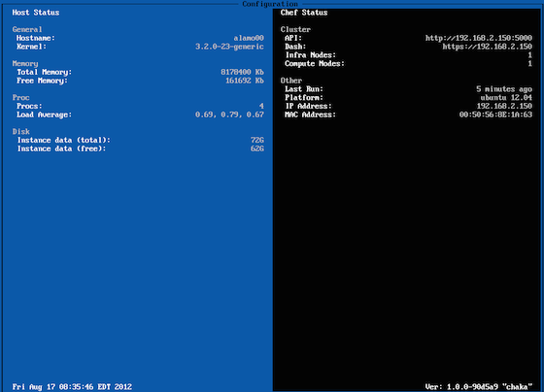The image size is (544, 392).
Task: Click the 'Dash:' label
Action: click(295, 47)
